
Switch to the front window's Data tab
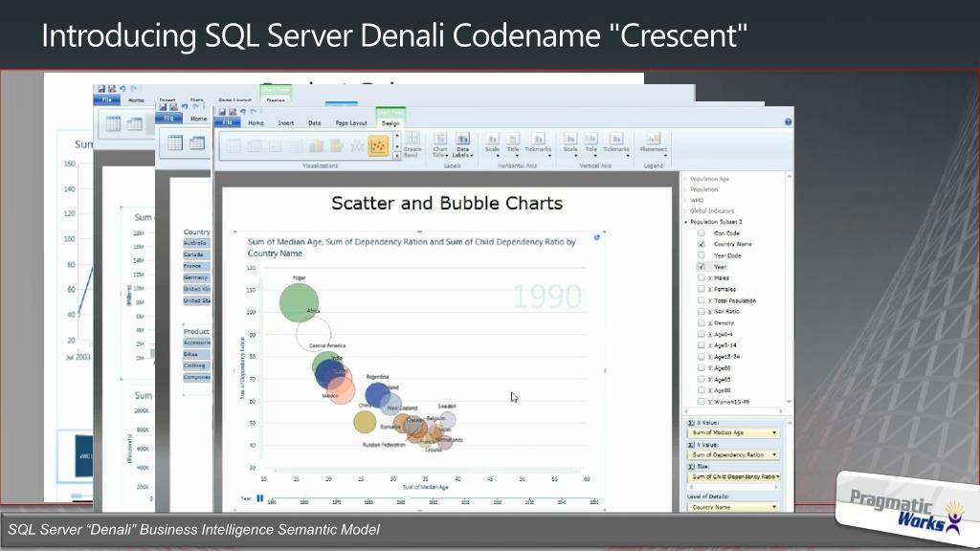point(314,122)
